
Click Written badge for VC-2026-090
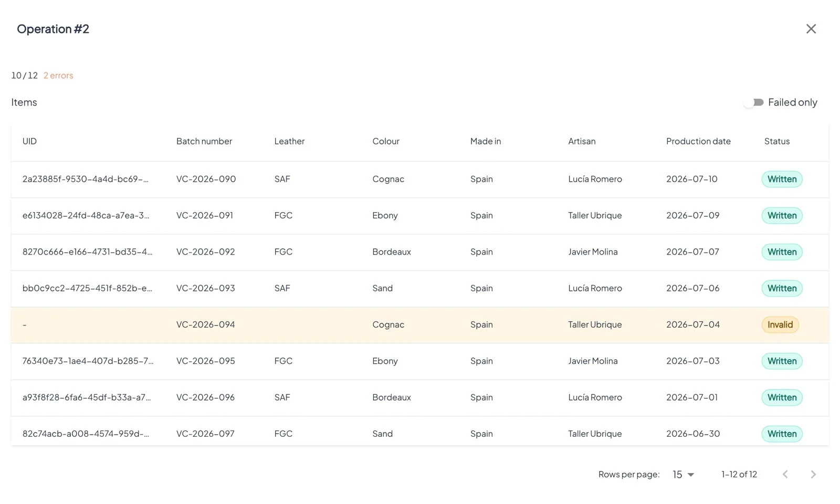click(782, 180)
